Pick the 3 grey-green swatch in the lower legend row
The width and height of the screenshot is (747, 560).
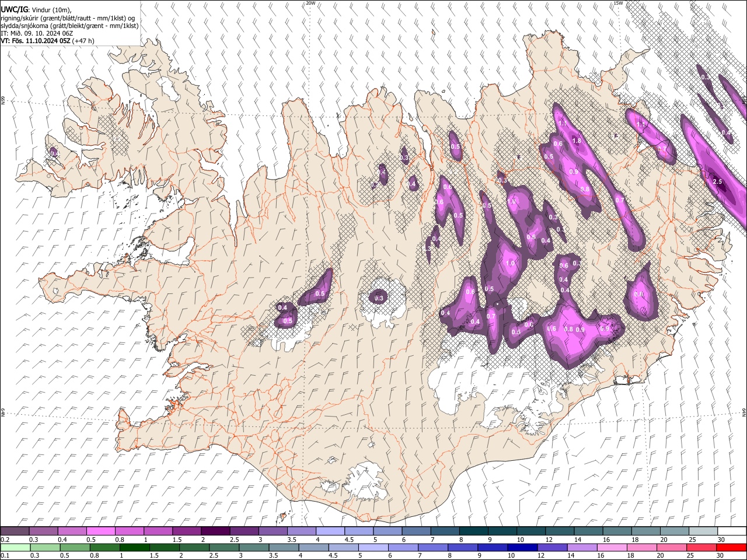pos(254,547)
